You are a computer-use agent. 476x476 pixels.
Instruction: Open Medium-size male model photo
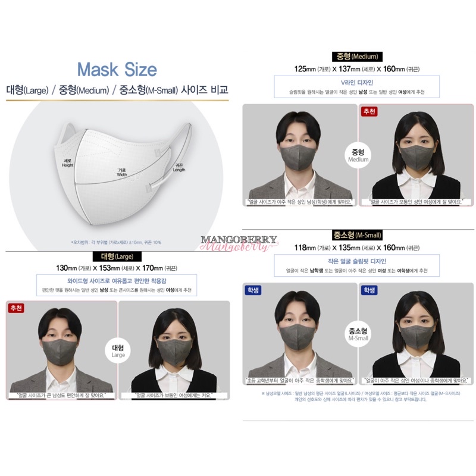point(300,155)
